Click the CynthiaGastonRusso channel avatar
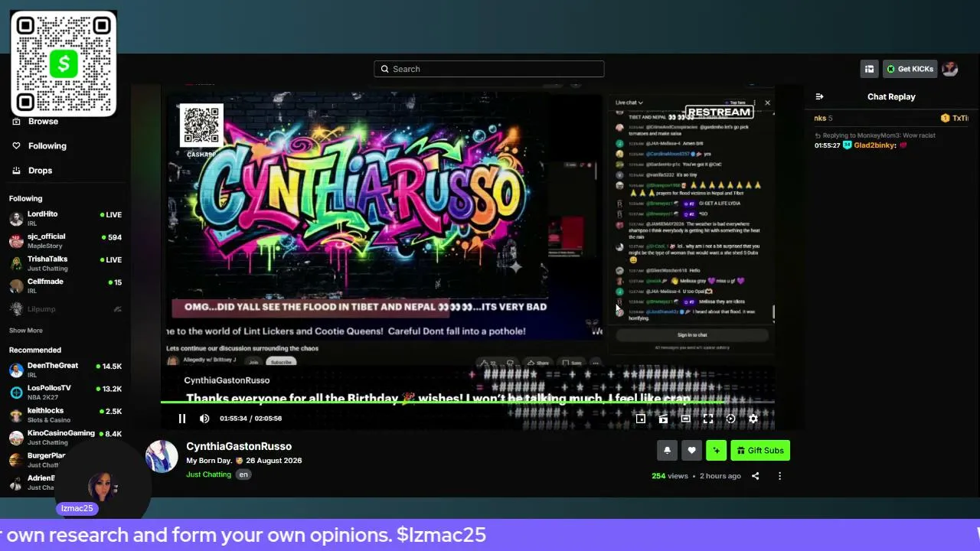 [162, 456]
